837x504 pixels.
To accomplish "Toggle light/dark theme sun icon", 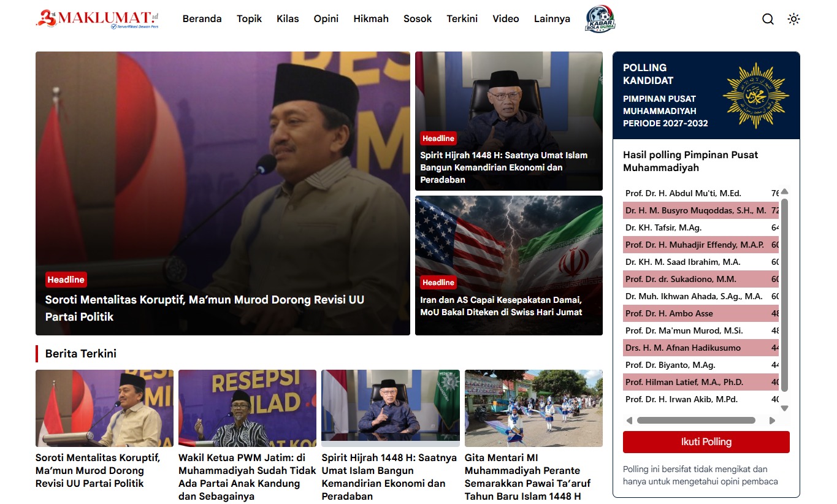I will click(793, 19).
